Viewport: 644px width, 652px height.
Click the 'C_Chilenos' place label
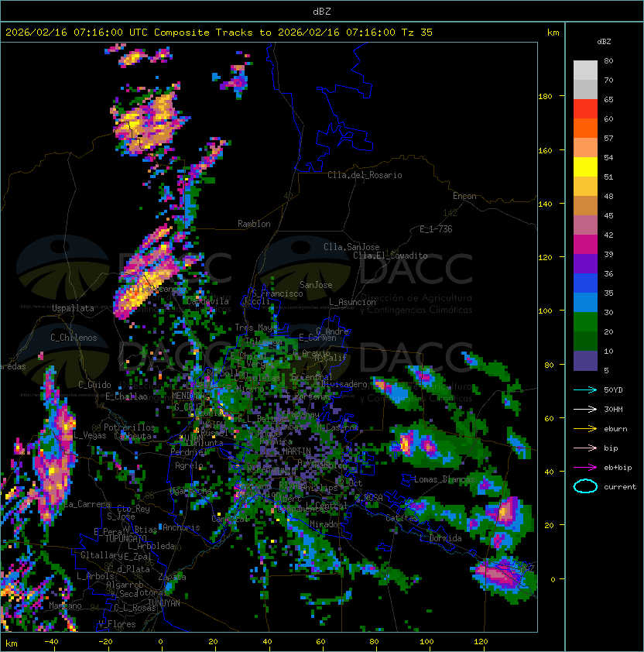pos(74,338)
